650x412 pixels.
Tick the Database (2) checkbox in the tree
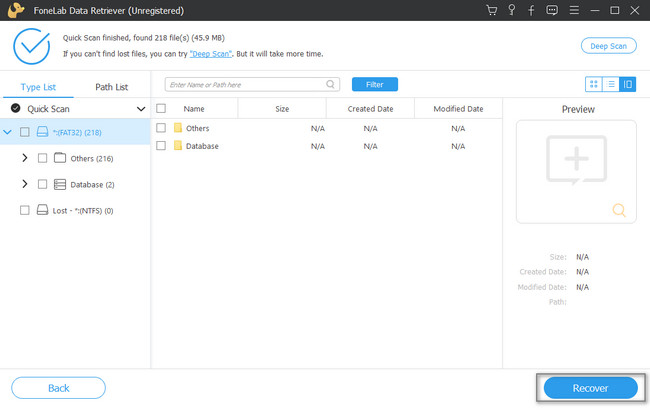pos(42,184)
